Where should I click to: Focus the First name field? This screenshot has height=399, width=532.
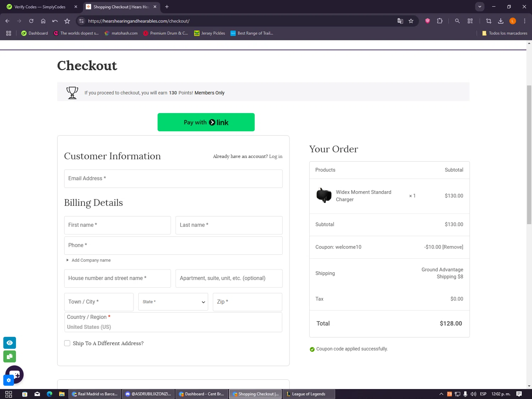click(x=117, y=225)
